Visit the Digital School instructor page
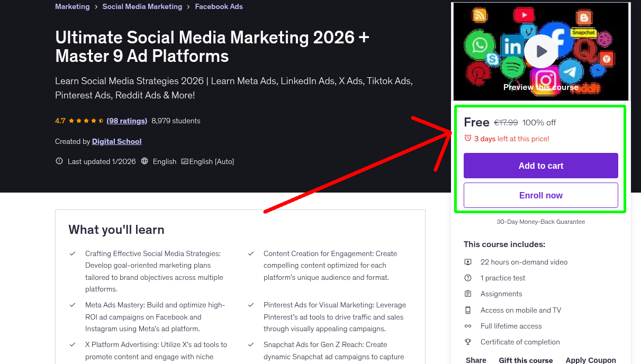641x364 pixels. [116, 141]
